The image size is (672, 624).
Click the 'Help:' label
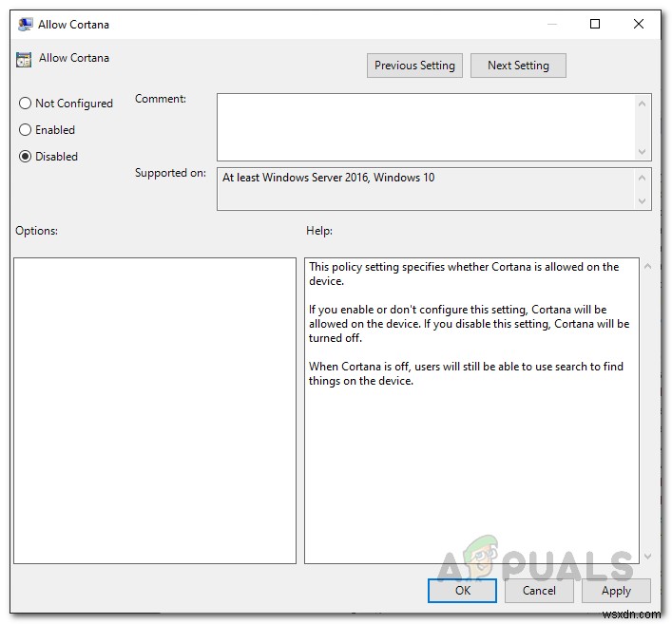319,231
